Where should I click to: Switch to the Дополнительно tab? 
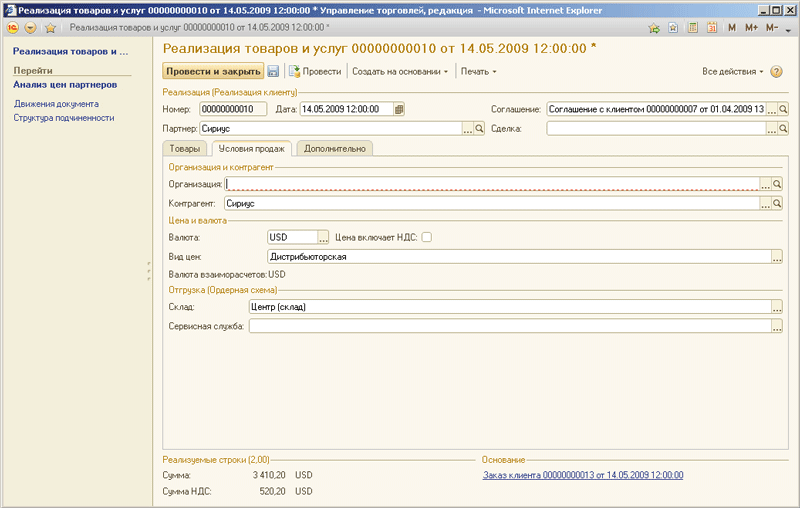(334, 149)
